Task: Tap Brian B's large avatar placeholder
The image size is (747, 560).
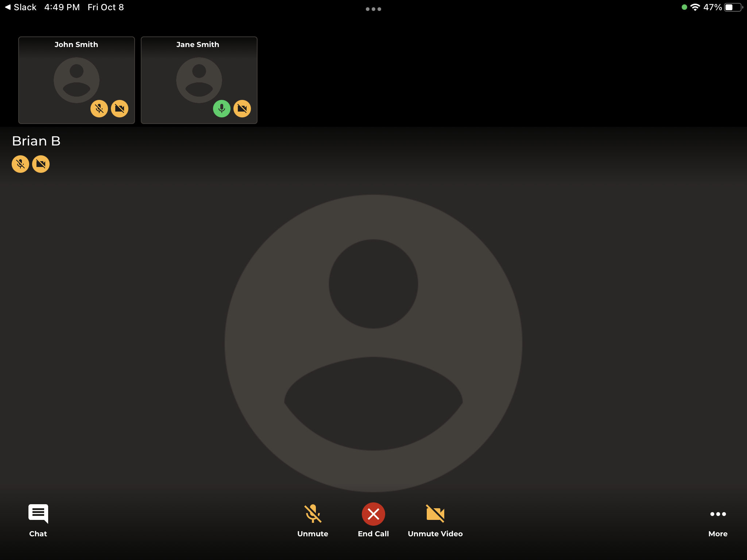Action: click(373, 343)
